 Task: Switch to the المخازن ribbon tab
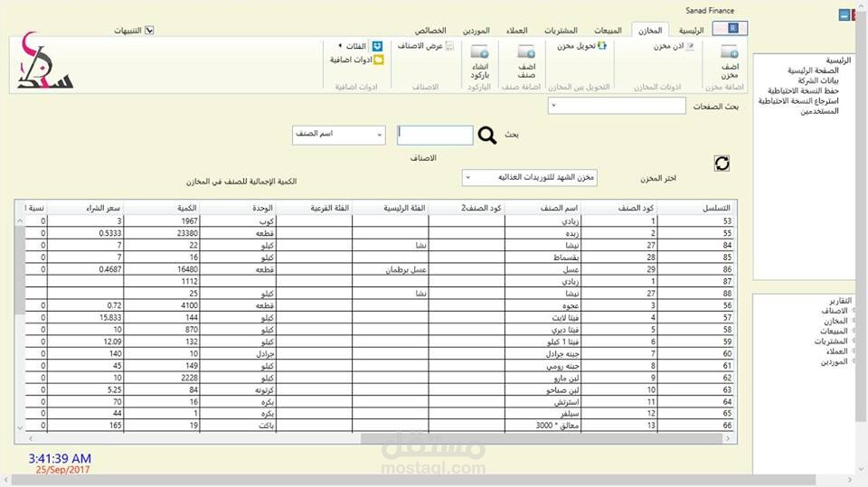pos(650,31)
